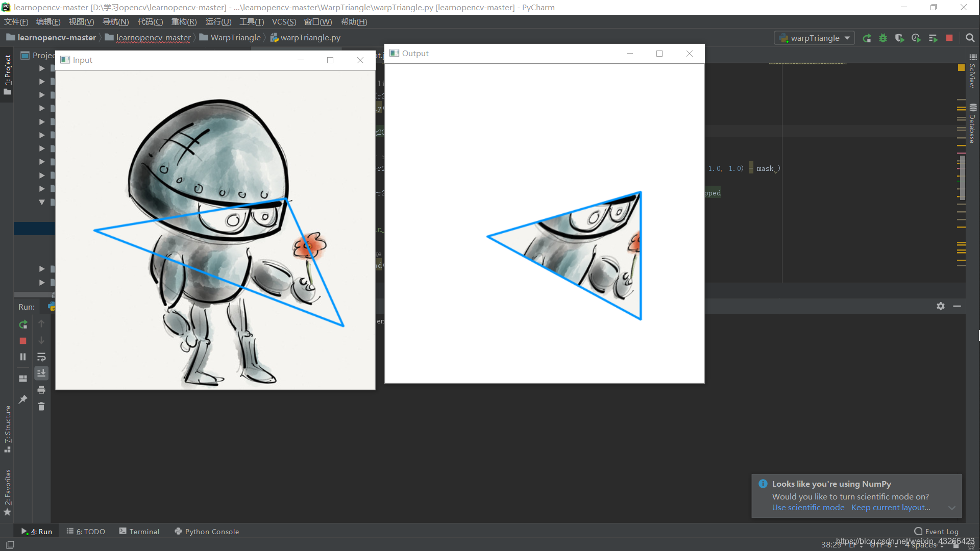Click Keep current layout link
The width and height of the screenshot is (980, 551).
click(x=891, y=508)
